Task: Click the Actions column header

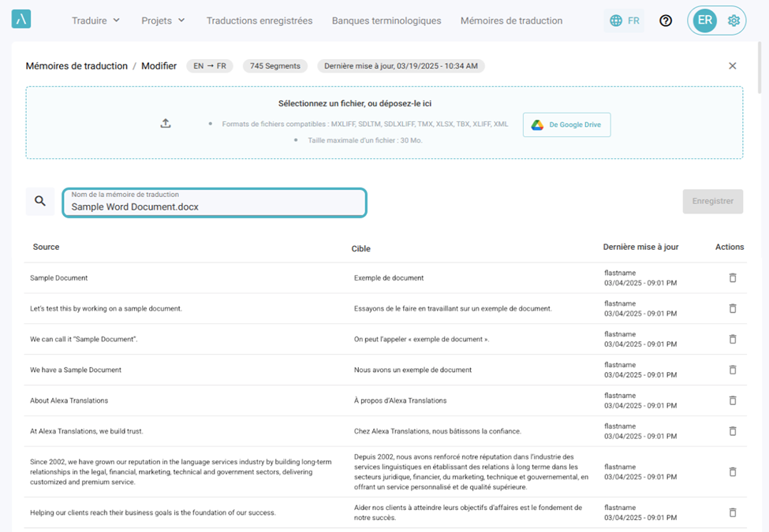Action: [x=730, y=247]
